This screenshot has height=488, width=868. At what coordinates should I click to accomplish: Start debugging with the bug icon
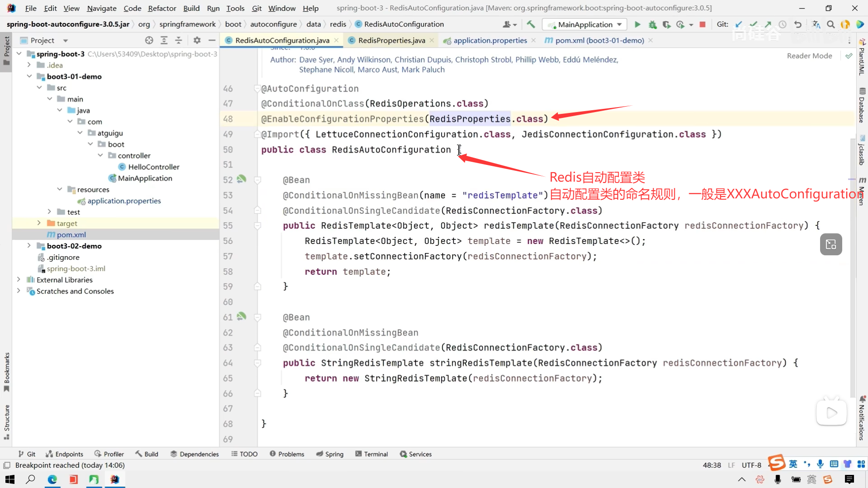[652, 24]
